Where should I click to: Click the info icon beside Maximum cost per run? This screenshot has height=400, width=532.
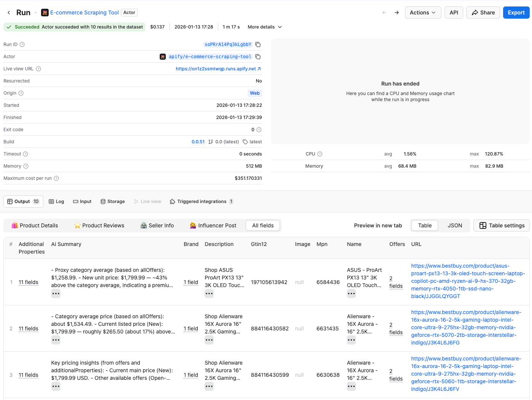pyautogui.click(x=56, y=178)
